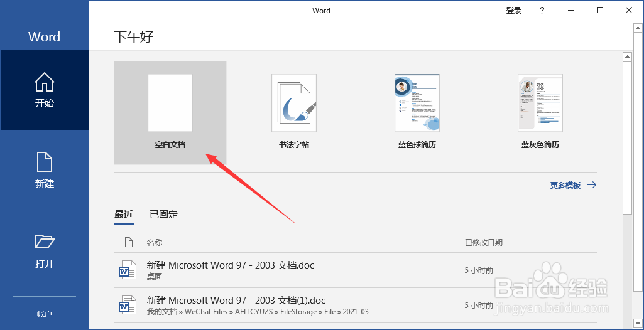Select the calligraphy template (书法字帖)

coord(294,113)
